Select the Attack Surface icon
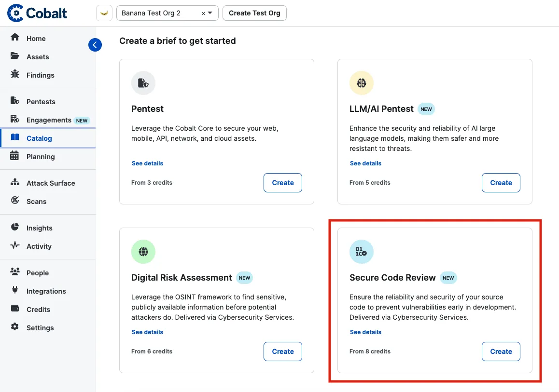The width and height of the screenshot is (559, 392). click(x=16, y=183)
